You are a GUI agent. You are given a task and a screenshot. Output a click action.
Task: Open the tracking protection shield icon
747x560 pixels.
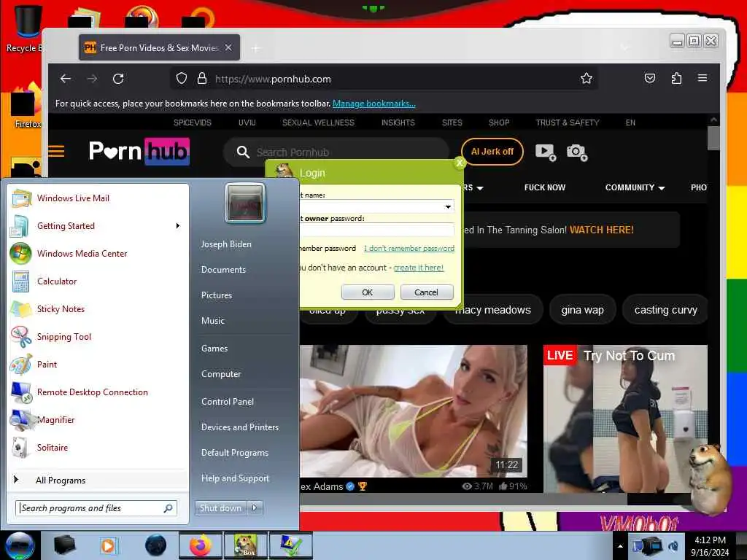coord(181,78)
